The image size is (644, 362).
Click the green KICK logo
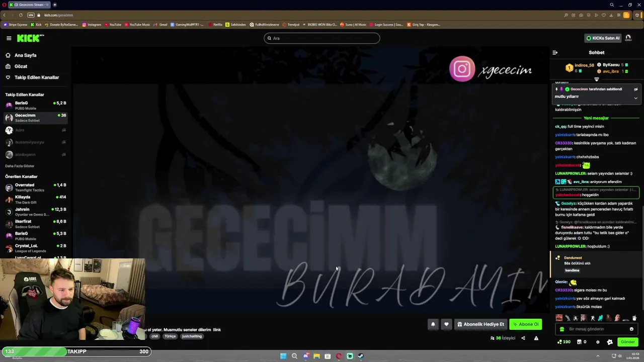30,38
